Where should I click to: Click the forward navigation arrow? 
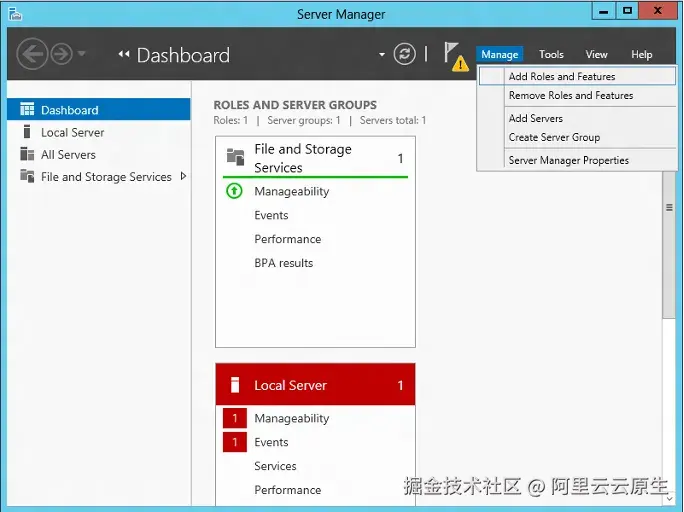pos(62,55)
